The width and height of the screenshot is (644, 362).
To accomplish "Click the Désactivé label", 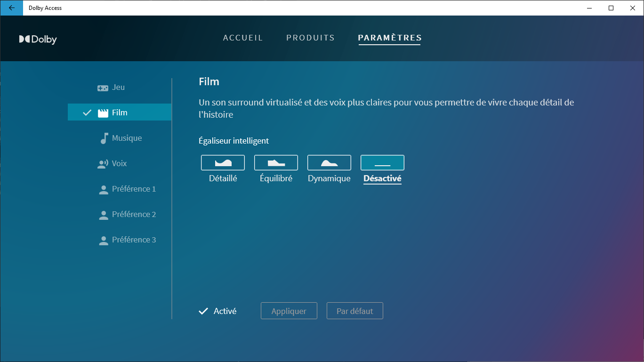I will (x=382, y=179).
